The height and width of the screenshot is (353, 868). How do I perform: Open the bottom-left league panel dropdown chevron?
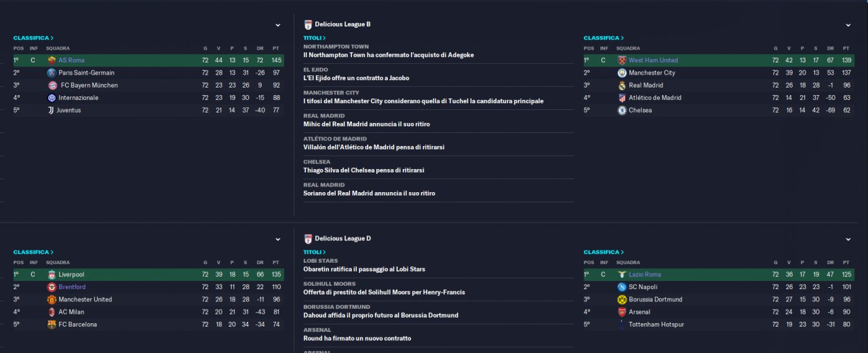click(x=278, y=240)
